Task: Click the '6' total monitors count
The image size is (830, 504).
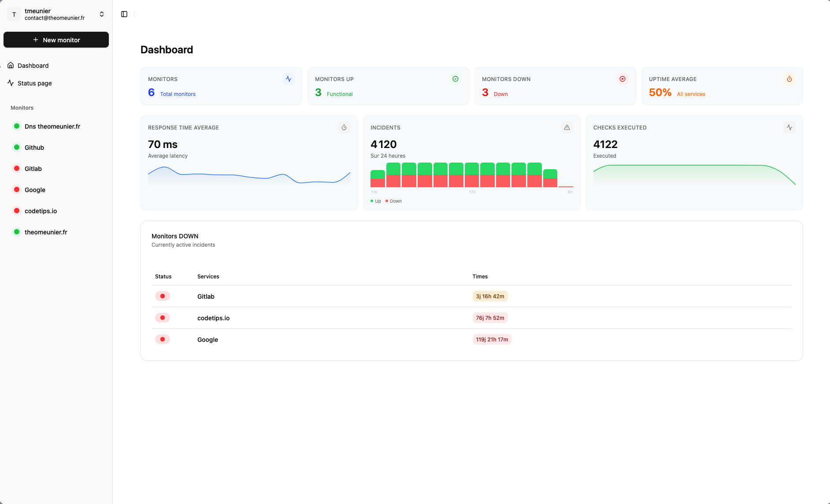Action: coord(151,93)
